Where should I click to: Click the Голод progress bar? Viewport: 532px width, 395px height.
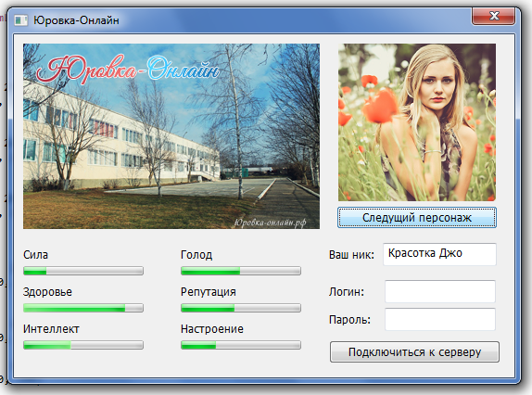pyautogui.click(x=241, y=271)
